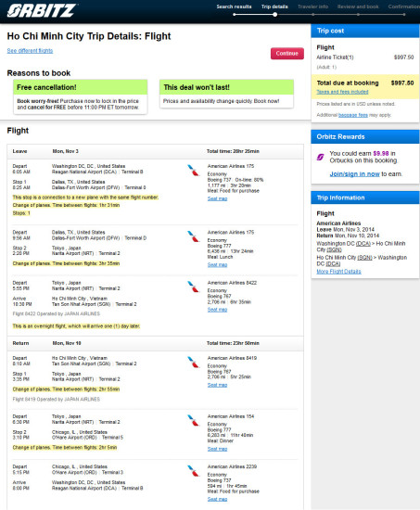Click the Orbucks rewards purple icon
This screenshot has height=510, width=420.
pyautogui.click(x=321, y=157)
